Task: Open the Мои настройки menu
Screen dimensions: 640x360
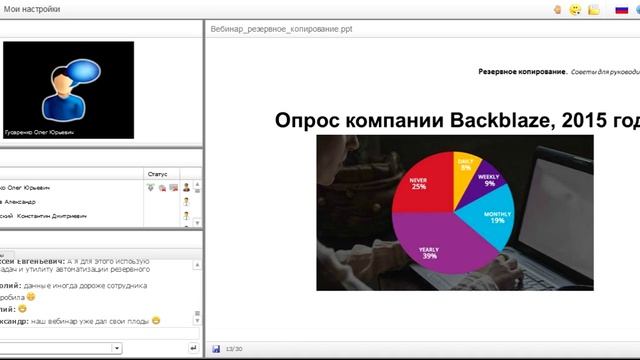Action: coord(32,9)
